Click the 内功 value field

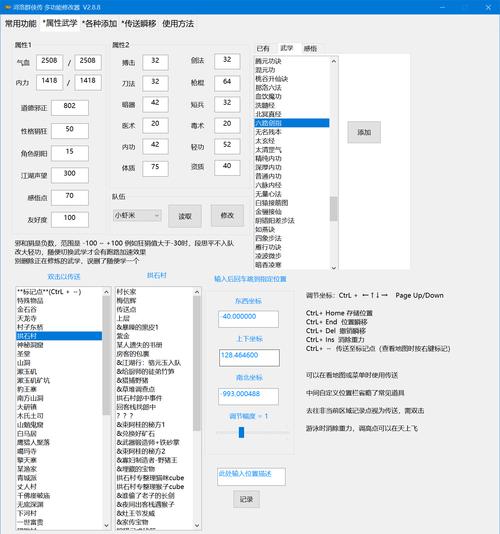pyautogui.click(x=155, y=146)
